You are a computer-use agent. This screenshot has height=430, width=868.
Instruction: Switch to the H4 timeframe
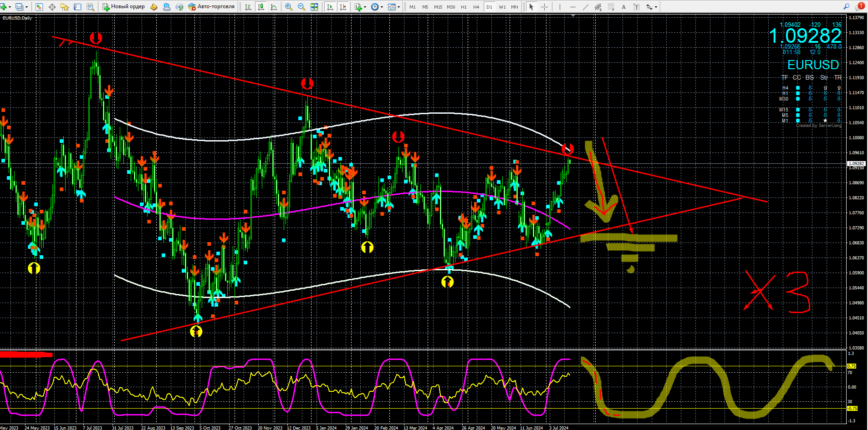(476, 7)
